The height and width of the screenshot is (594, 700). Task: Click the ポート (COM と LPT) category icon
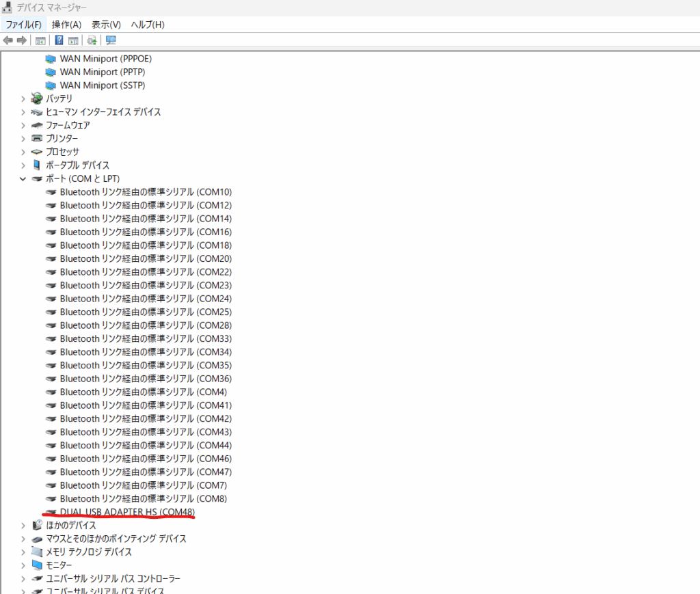click(x=37, y=179)
